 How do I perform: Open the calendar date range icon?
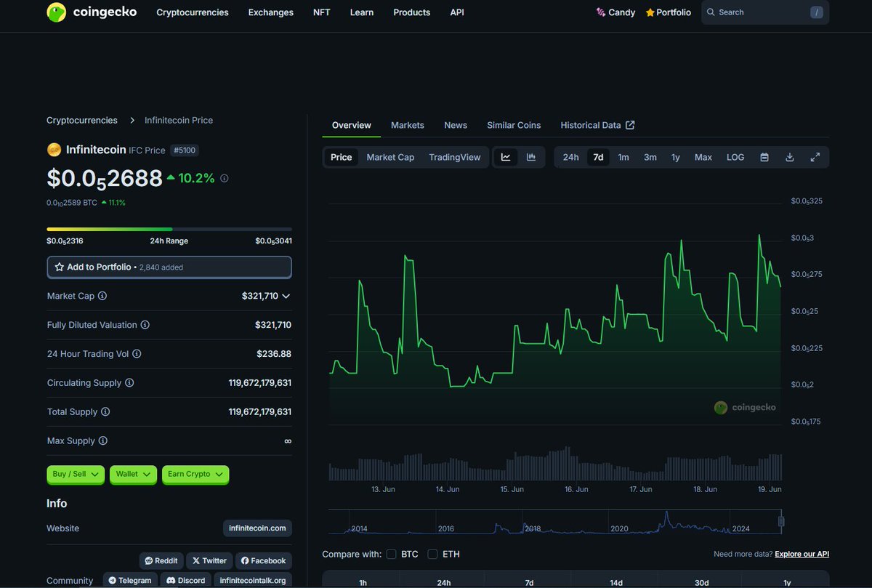[764, 157]
